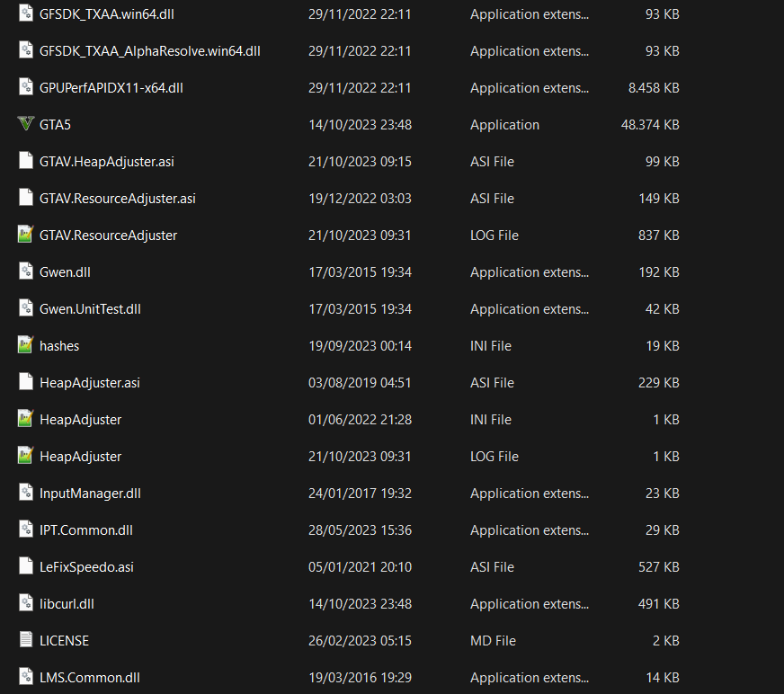Click the GTA5 application icon

(x=25, y=125)
